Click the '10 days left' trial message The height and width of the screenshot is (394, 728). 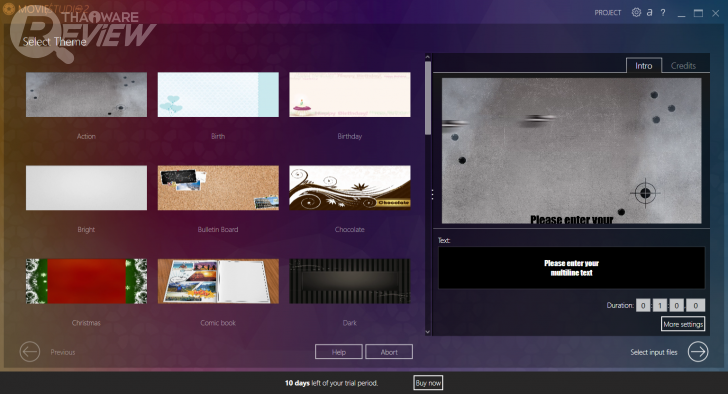(332, 383)
